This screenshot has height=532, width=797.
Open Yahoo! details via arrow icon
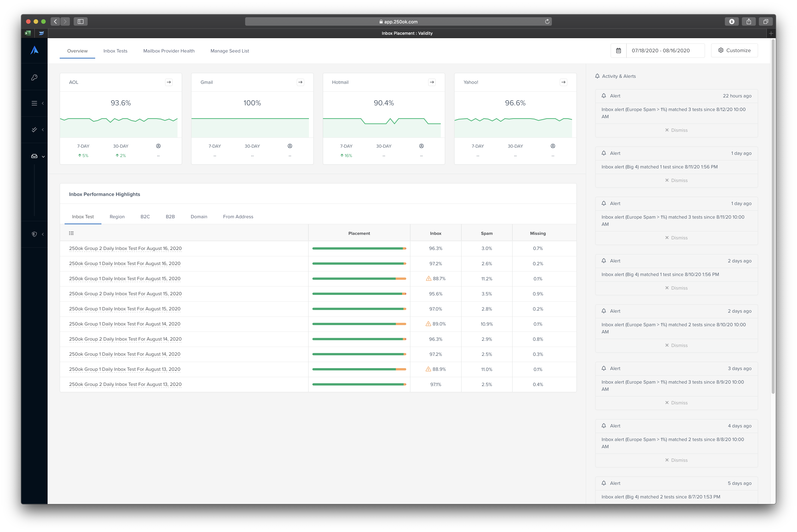click(563, 82)
